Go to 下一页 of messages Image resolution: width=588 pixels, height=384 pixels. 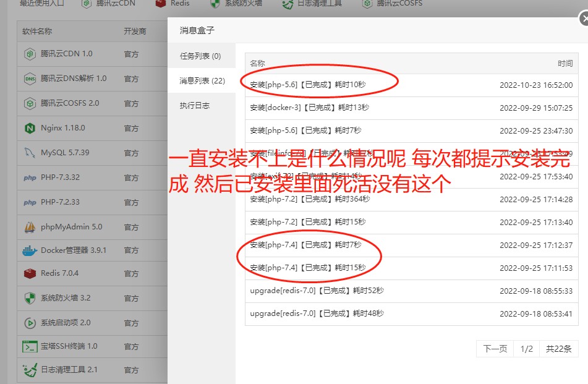(495, 349)
